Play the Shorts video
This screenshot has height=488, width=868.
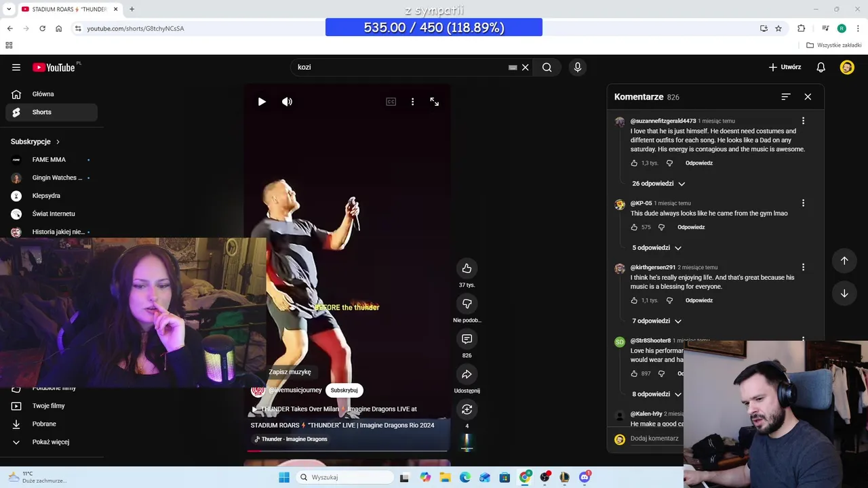pyautogui.click(x=262, y=102)
